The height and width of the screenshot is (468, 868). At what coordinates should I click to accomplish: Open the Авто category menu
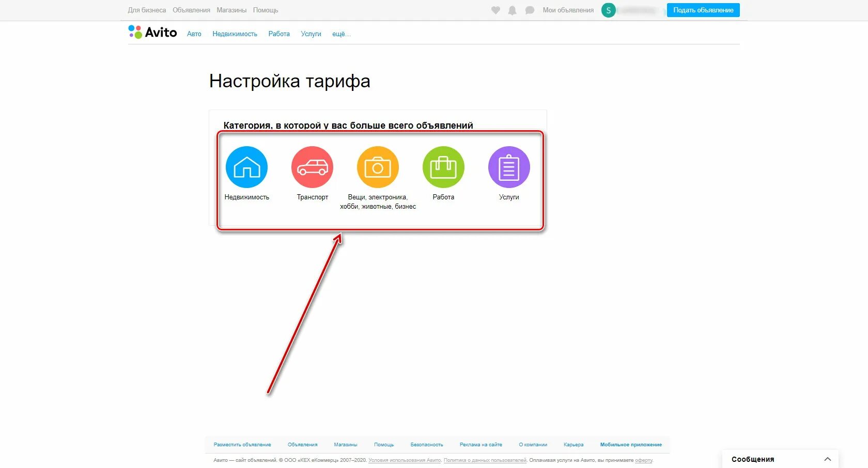click(x=194, y=34)
